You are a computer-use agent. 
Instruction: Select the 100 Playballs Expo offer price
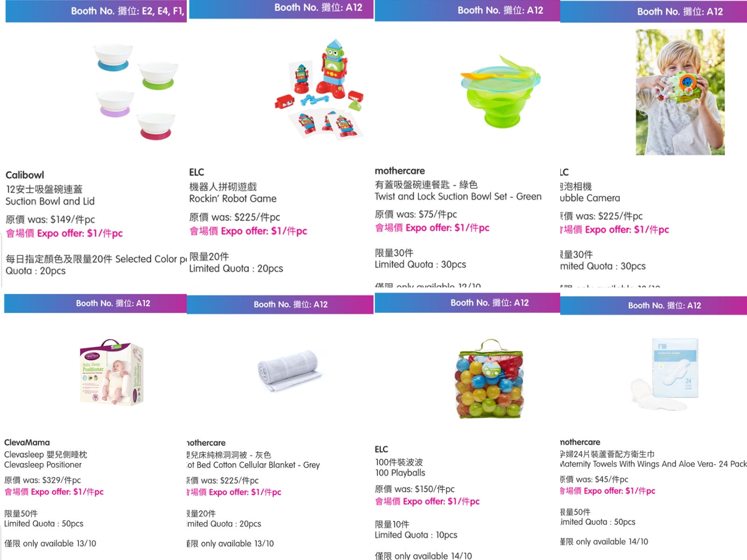[x=427, y=501]
